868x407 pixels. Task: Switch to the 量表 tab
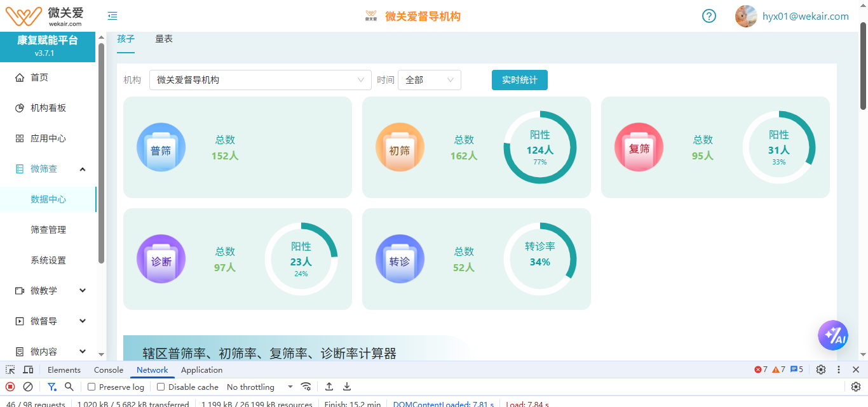pyautogui.click(x=164, y=38)
